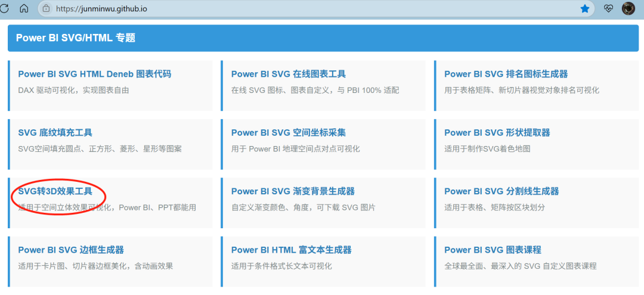Viewport: 644px width, 295px height.
Task: Open Power BI SVG 分割线生成器 link
Action: [x=501, y=192]
